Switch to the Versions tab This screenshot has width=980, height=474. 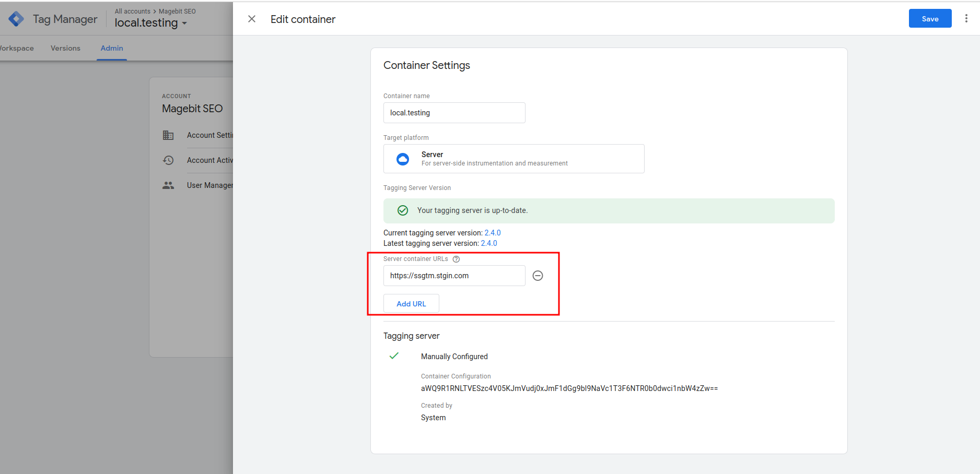pos(65,48)
